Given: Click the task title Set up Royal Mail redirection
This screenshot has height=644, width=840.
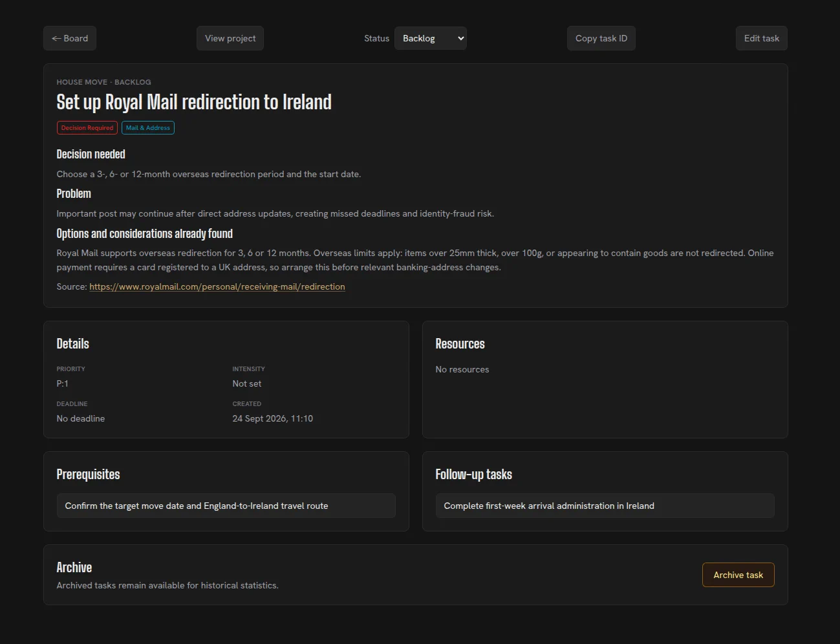Looking at the screenshot, I should (194, 102).
